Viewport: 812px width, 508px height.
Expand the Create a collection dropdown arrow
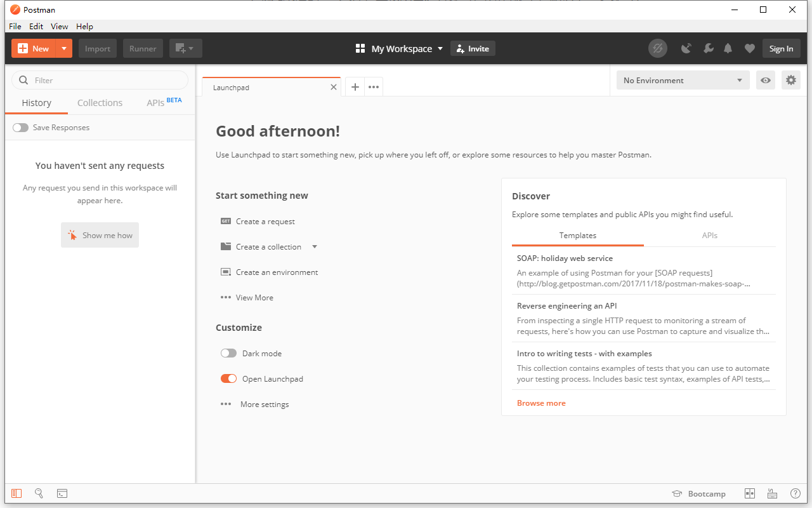click(x=315, y=246)
